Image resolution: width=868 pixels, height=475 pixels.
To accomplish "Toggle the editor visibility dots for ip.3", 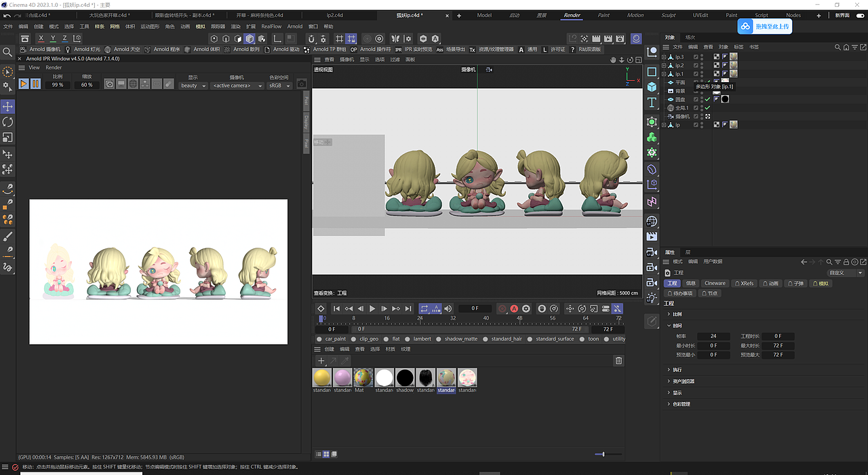I will coord(702,57).
